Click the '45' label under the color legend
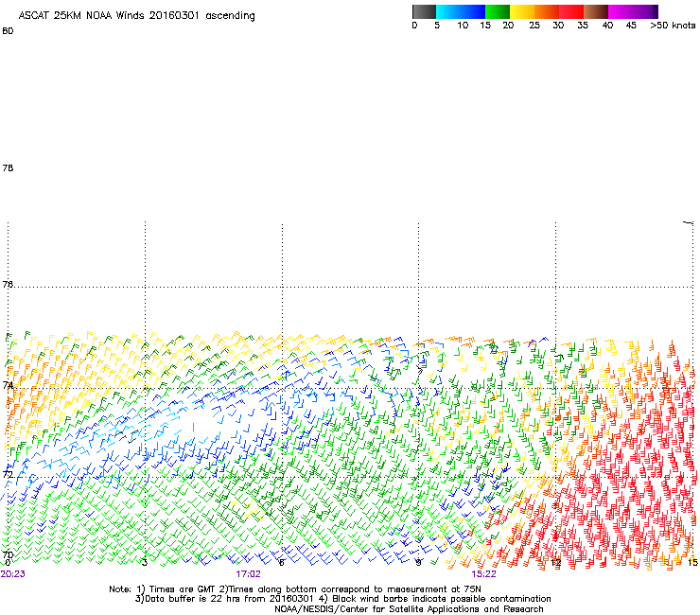700x615 pixels. point(631,26)
